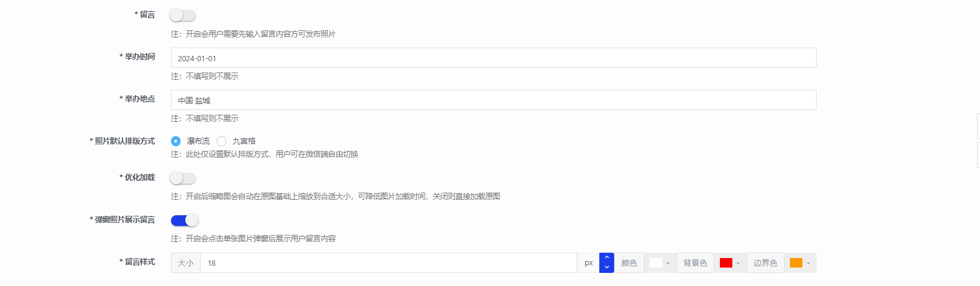
Task: Click the 颜色 label in 留言样式
Action: click(x=629, y=263)
